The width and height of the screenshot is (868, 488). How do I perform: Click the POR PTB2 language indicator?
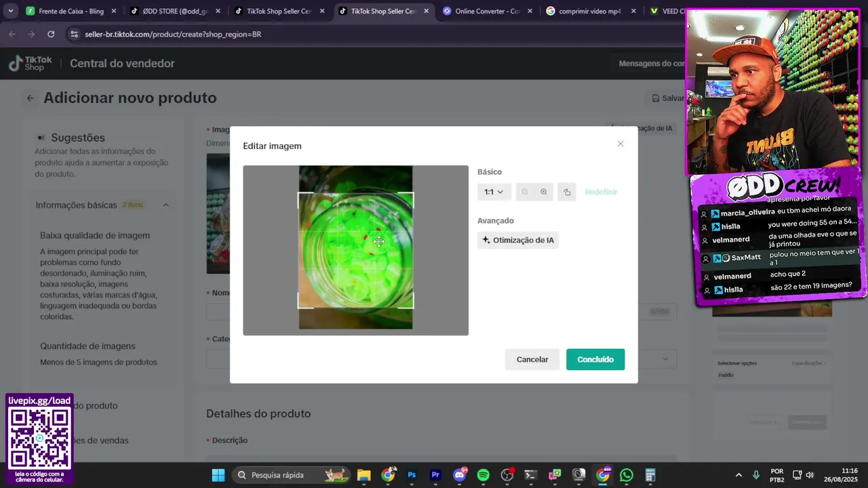(x=777, y=475)
